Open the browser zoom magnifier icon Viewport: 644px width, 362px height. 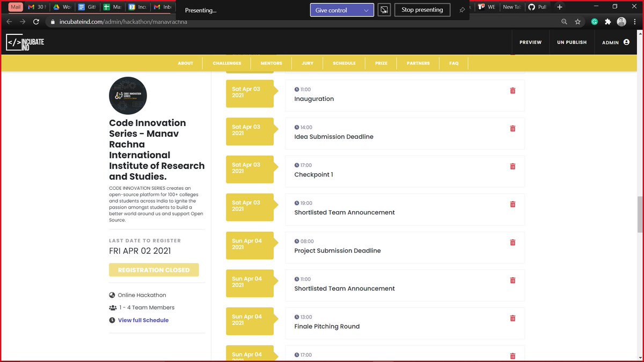click(x=564, y=22)
